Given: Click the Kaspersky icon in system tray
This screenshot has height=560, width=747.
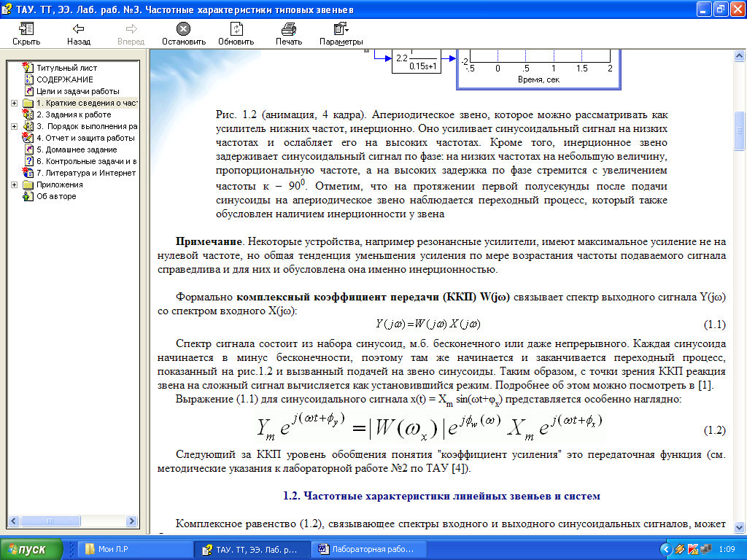Looking at the screenshot, I should click(693, 549).
